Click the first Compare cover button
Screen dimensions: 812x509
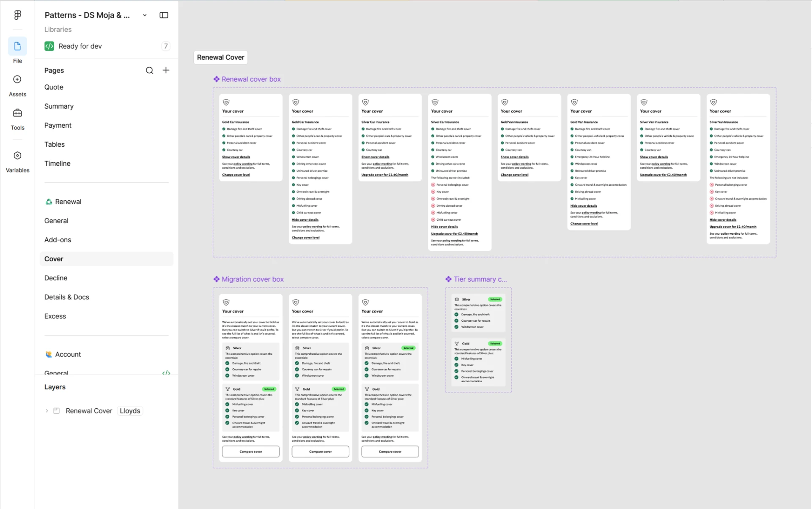pos(251,452)
